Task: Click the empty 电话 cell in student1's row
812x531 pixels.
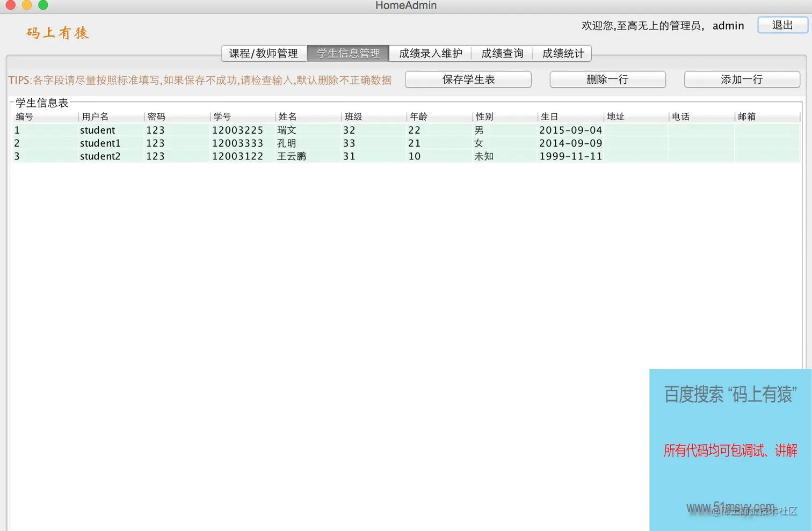Action: coord(702,143)
